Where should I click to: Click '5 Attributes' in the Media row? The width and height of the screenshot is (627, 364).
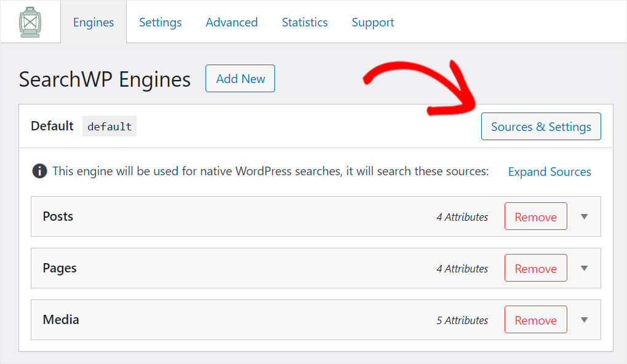pyautogui.click(x=462, y=320)
